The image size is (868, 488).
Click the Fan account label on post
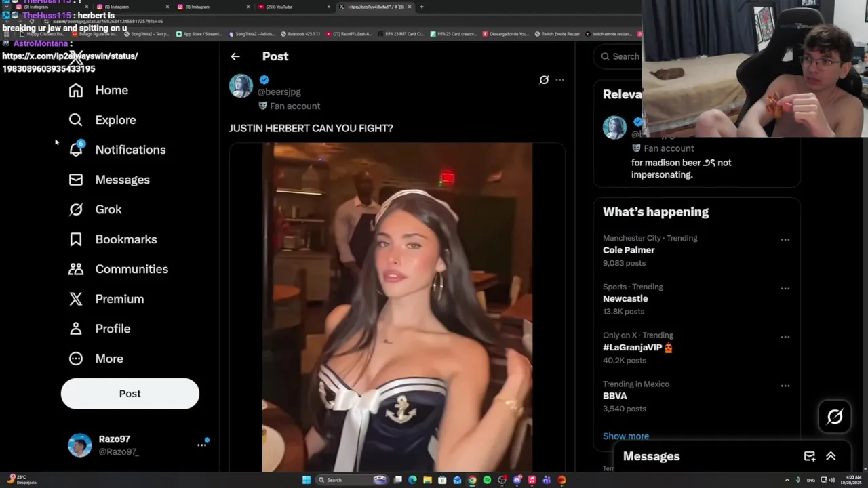[289, 106]
